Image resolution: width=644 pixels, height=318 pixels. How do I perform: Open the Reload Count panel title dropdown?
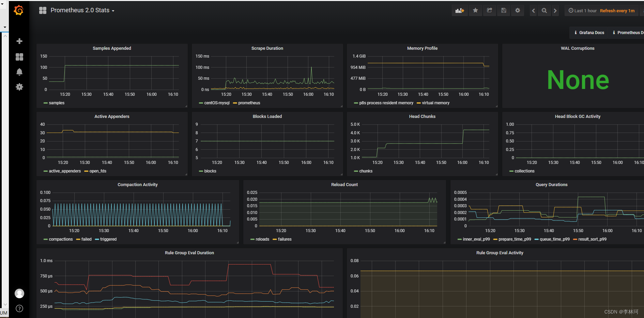(344, 185)
